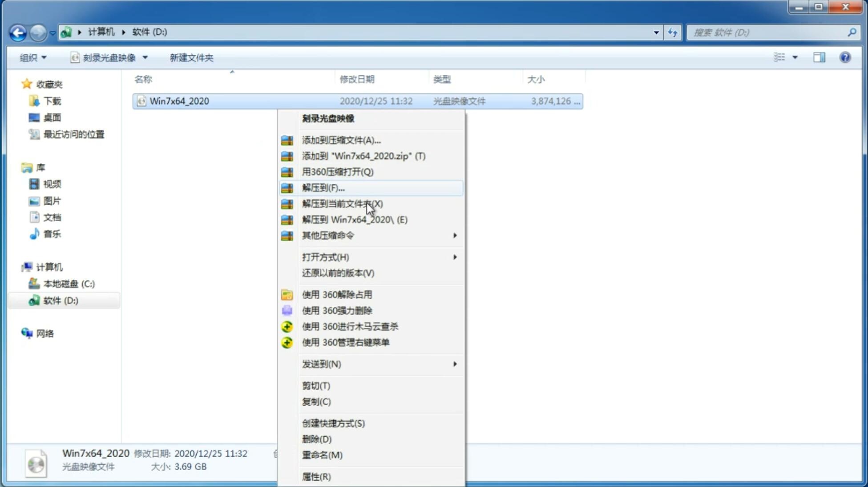
Task: Click '删除' to delete selected file
Action: pos(317,438)
